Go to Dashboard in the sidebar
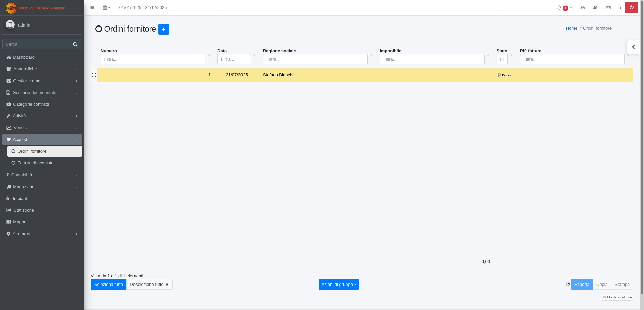The image size is (644, 310). (24, 57)
